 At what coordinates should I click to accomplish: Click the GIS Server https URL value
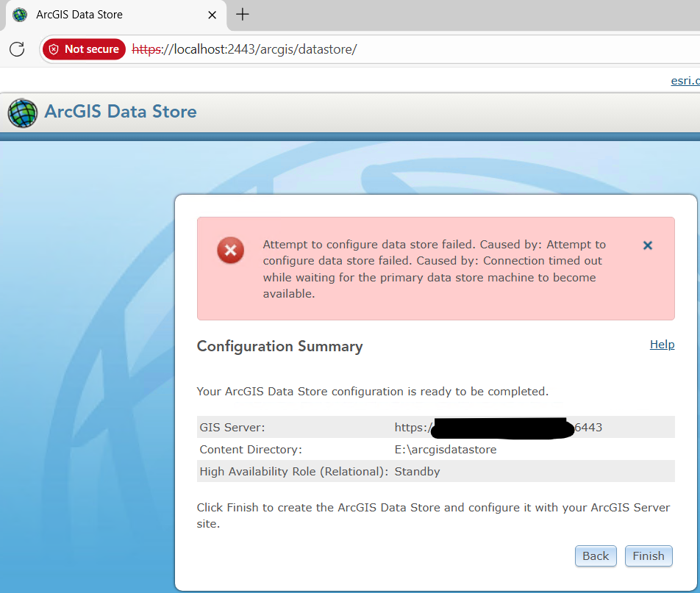(x=499, y=428)
